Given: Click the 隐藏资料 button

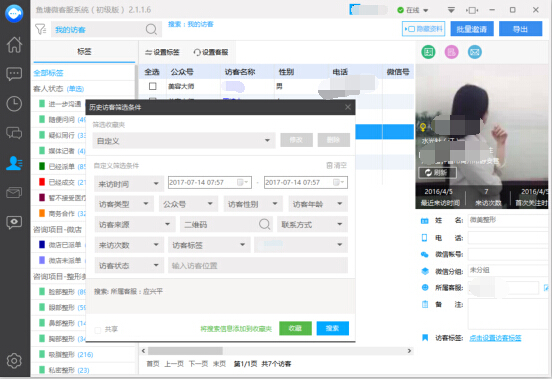Looking at the screenshot, I should tap(424, 29).
